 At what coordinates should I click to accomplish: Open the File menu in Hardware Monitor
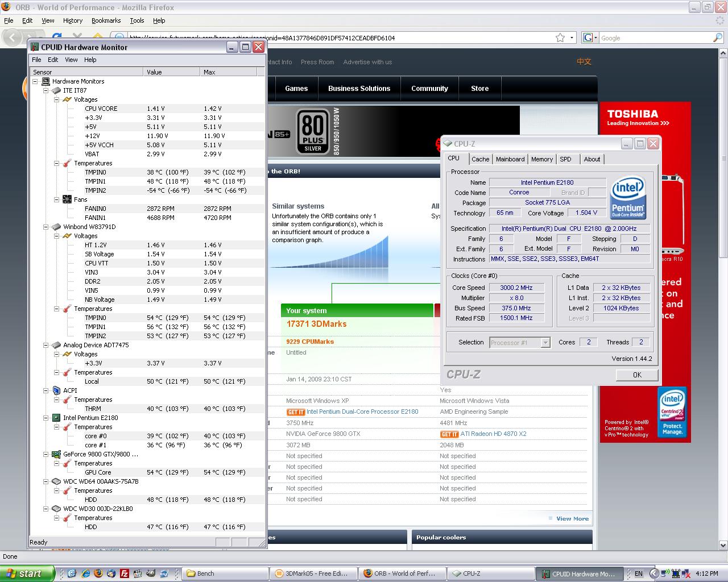click(36, 60)
